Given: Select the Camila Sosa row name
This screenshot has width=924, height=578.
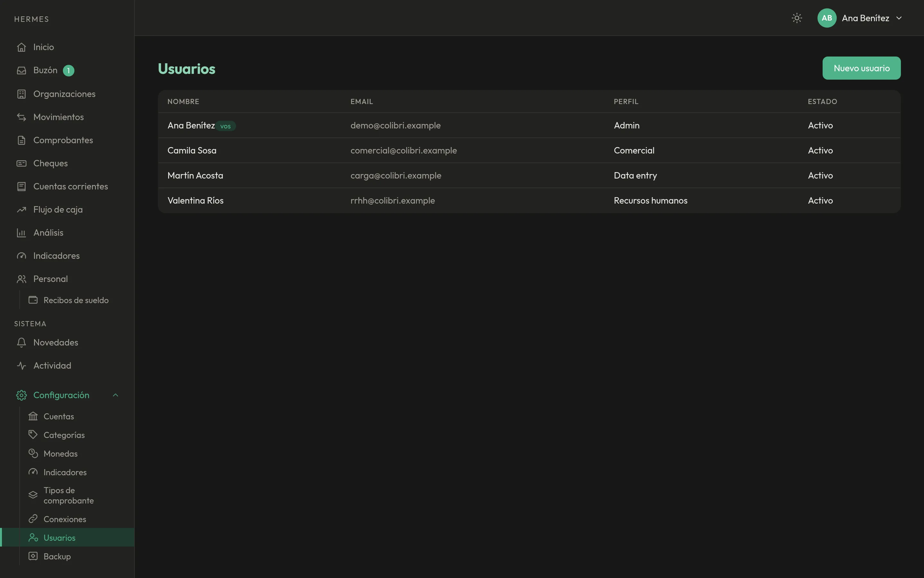Looking at the screenshot, I should (192, 151).
